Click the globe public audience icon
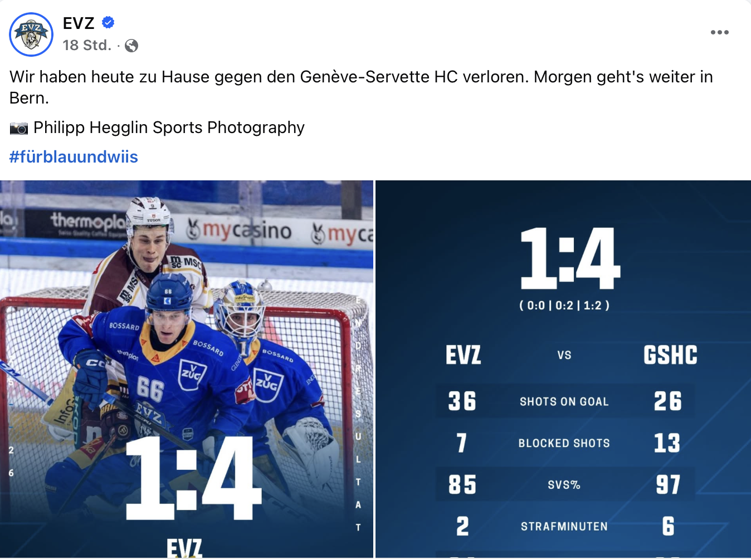Screen dimensions: 751x560 coord(131,46)
